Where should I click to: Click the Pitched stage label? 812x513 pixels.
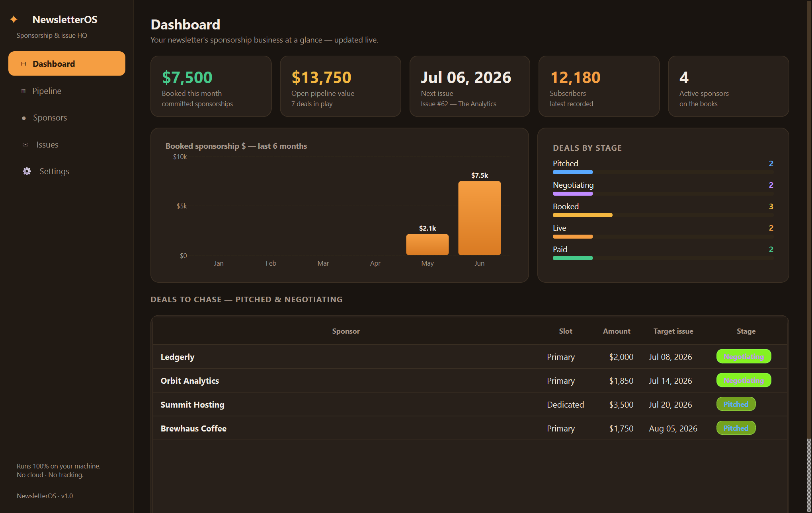click(565, 163)
